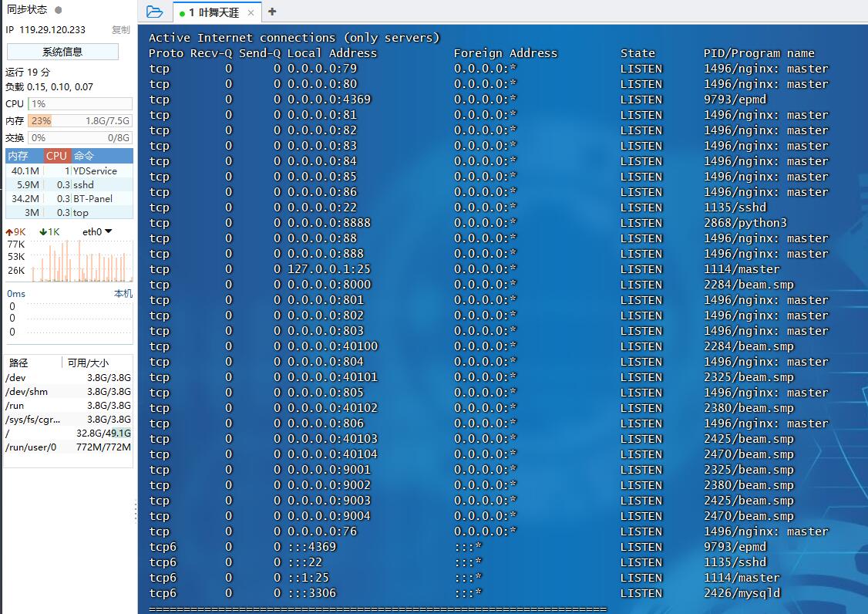Image resolution: width=868 pixels, height=614 pixels.
Task: Open the 系统信息 button
Action: point(62,52)
